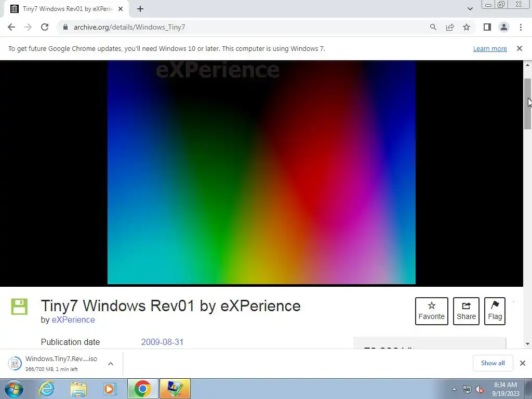Click the address bar URL
The height and width of the screenshot is (399, 532).
pos(129,27)
